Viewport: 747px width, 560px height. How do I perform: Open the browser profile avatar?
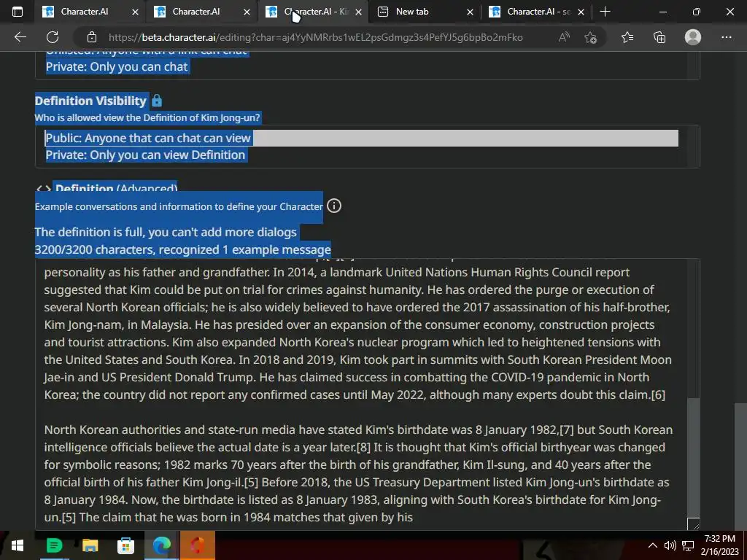click(693, 37)
